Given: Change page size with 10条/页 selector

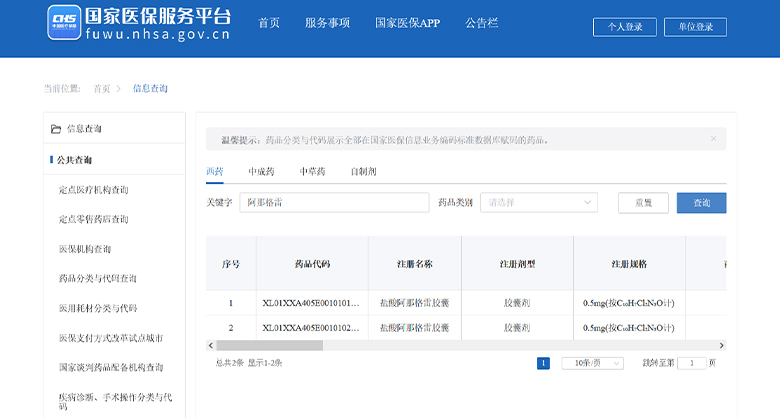Looking at the screenshot, I should pyautogui.click(x=592, y=363).
